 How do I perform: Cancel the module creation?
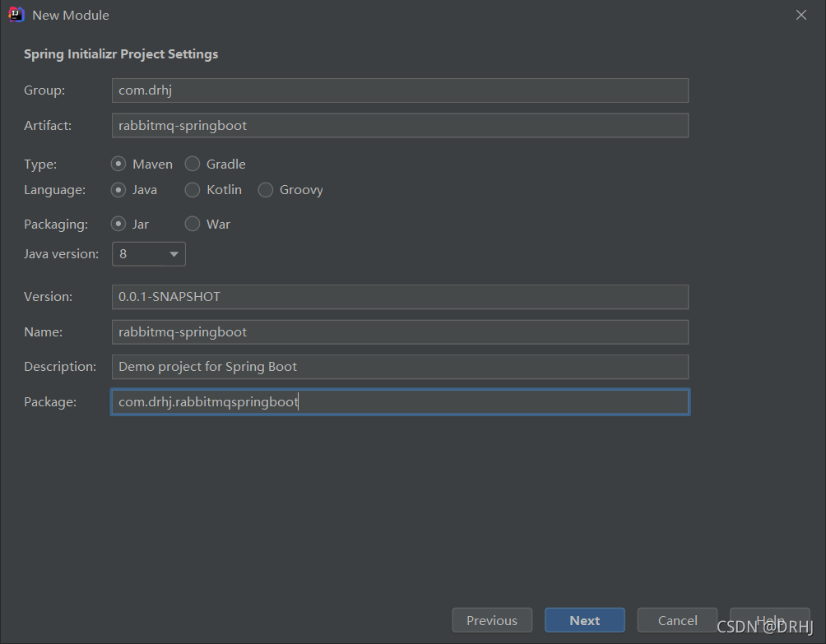(x=677, y=620)
